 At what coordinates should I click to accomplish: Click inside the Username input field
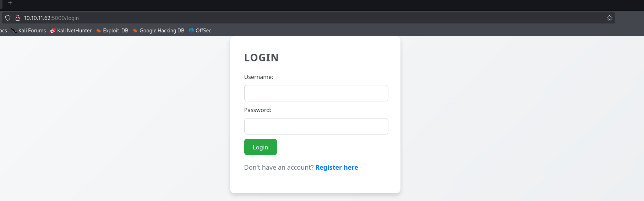316,93
